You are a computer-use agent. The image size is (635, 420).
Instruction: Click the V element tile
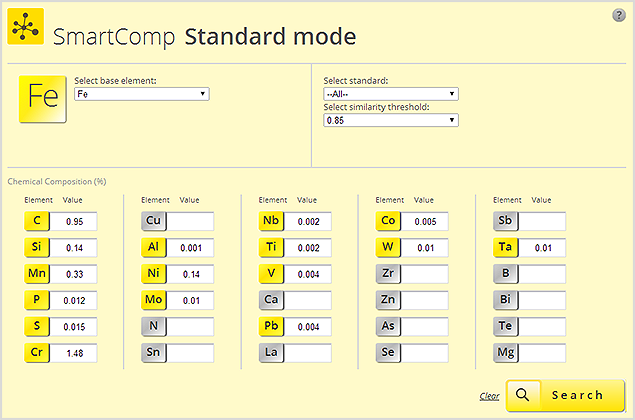271,274
